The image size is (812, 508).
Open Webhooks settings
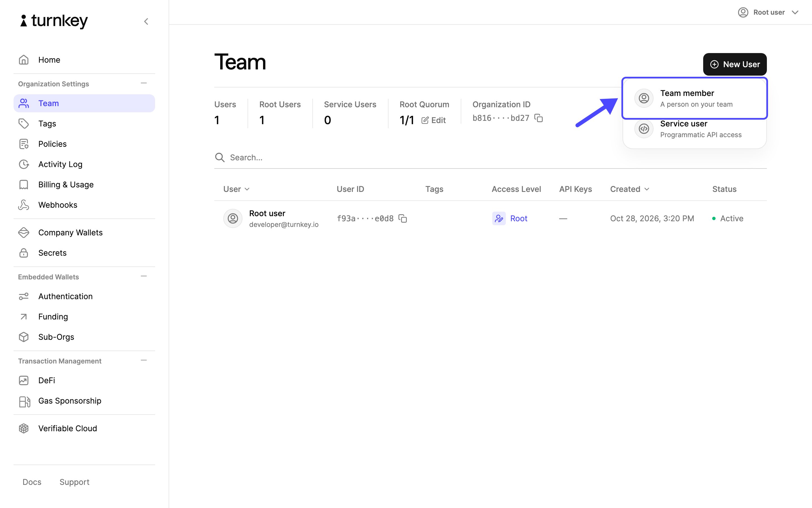[x=84, y=205]
